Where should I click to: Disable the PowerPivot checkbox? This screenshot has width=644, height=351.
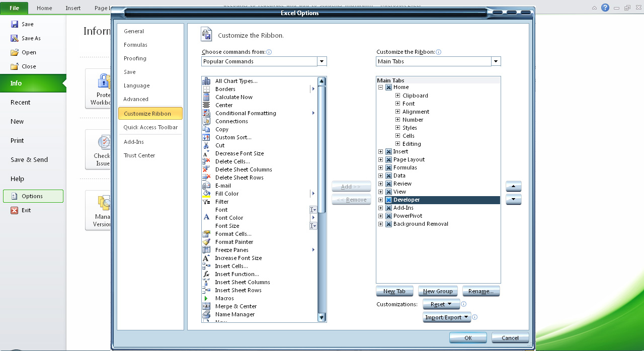388,216
